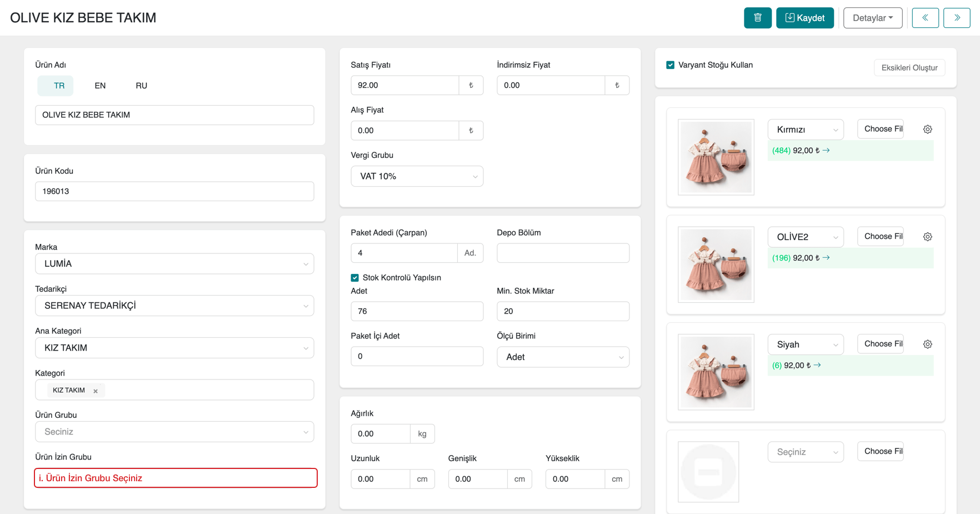Screen dimensions: 980x514
Task: Click the Satış Fiyatı input field
Action: [x=404, y=85]
